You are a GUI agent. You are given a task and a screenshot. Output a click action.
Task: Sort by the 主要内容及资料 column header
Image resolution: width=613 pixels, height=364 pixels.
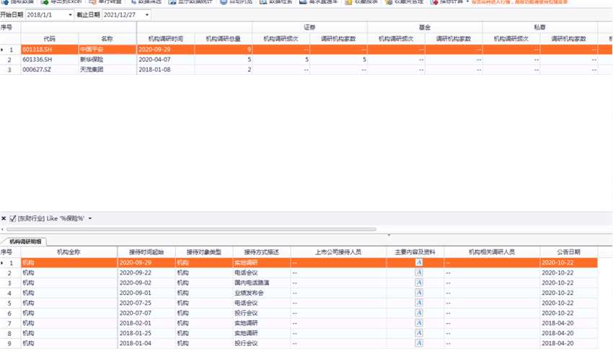(x=415, y=252)
